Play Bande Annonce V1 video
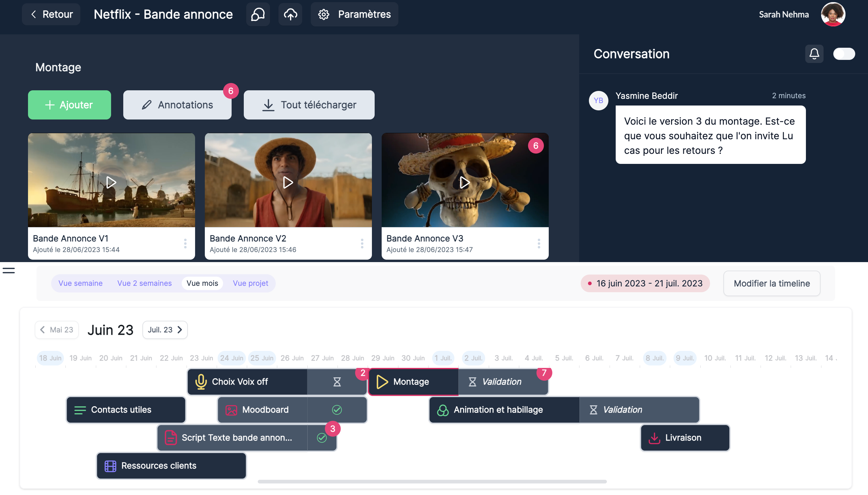Viewport: 868px width, 495px height. (x=111, y=182)
